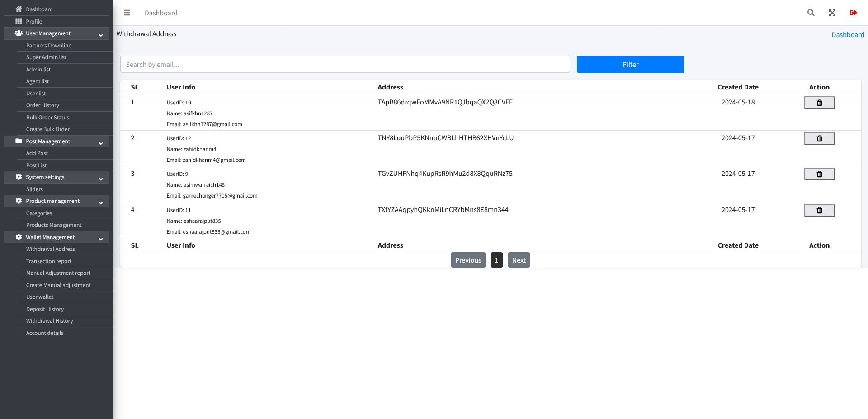Sort by Address column header at top
Screen dimensions: 868x419
[390, 87]
